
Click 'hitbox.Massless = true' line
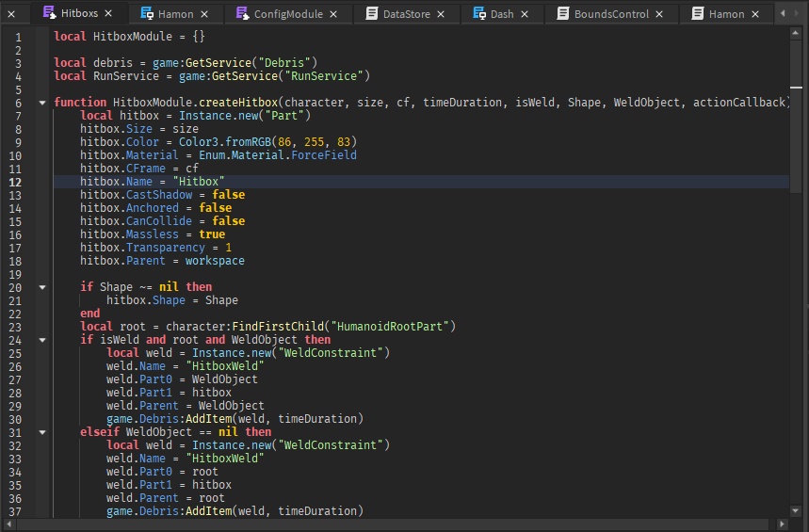coord(153,234)
